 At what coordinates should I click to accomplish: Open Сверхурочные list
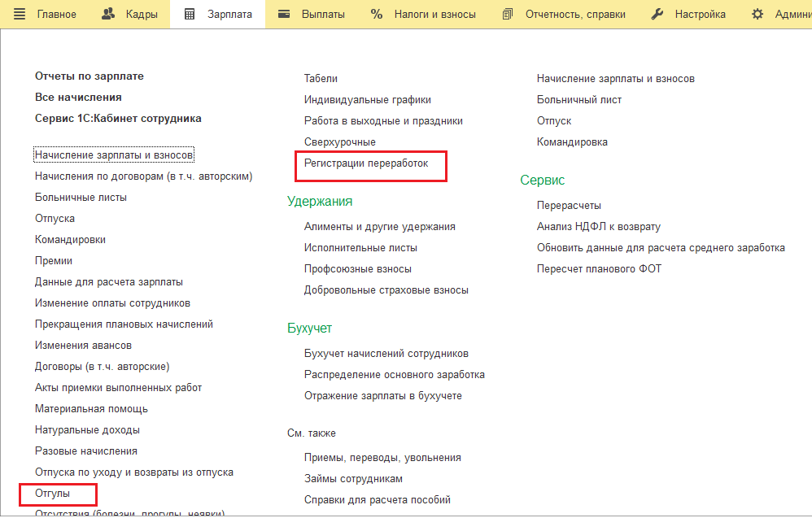pyautogui.click(x=340, y=141)
